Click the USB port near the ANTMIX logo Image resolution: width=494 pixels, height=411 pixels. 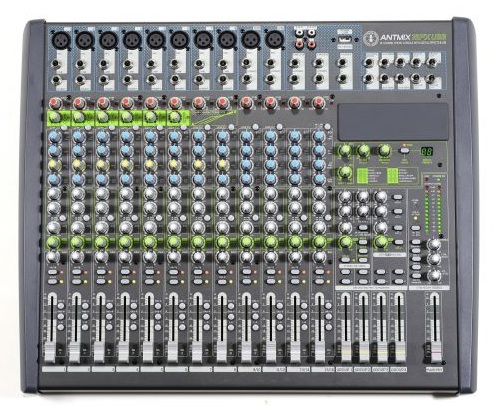pyautogui.click(x=345, y=39)
